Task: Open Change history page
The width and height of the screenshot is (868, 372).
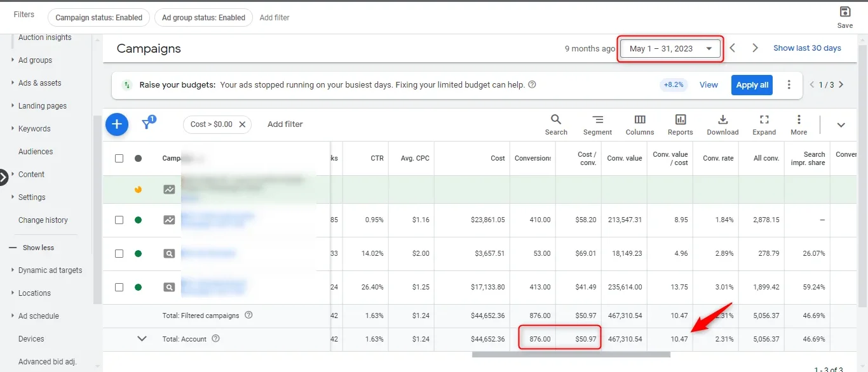Action: (x=43, y=220)
